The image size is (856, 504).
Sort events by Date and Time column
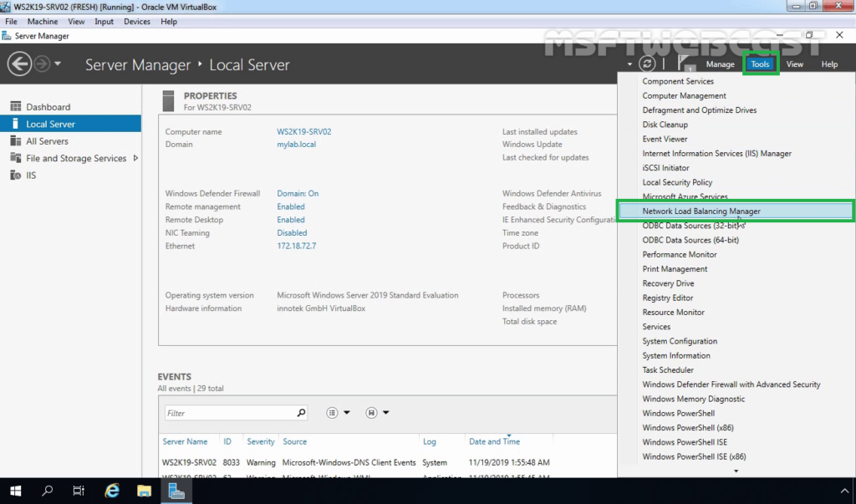[494, 441]
